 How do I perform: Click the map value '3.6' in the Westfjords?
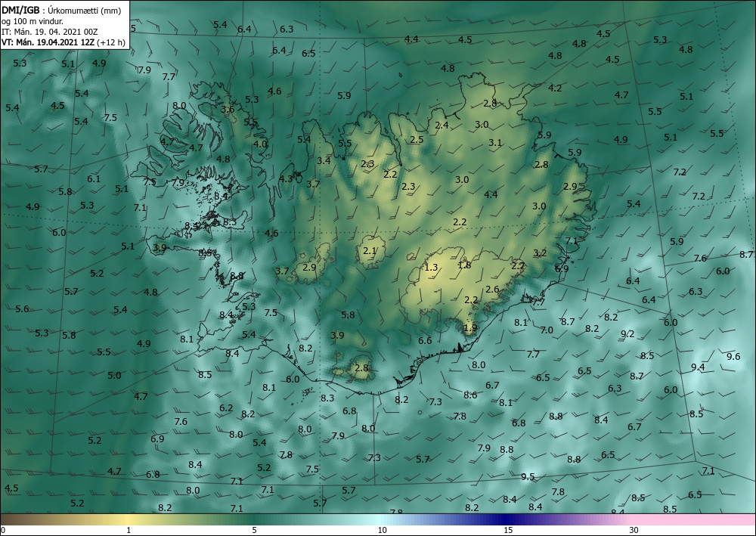pos(228,110)
